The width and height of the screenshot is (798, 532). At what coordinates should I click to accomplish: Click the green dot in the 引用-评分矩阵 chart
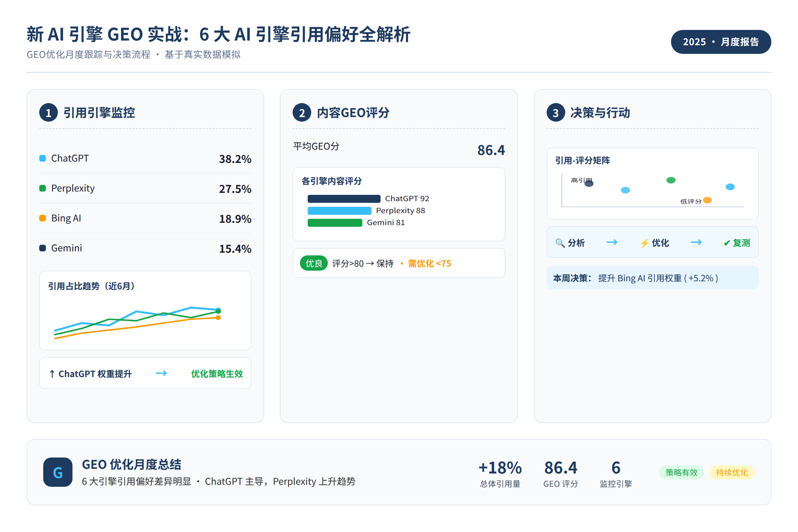(671, 180)
